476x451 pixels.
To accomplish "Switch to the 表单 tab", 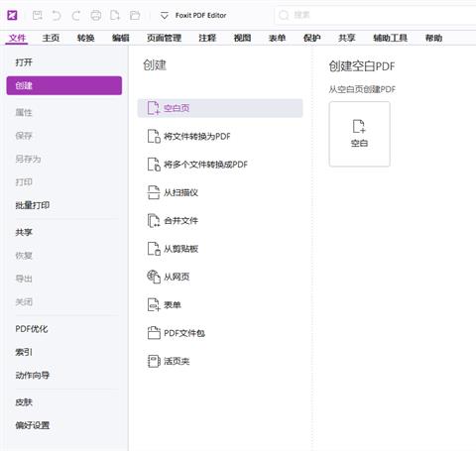I will pyautogui.click(x=277, y=38).
